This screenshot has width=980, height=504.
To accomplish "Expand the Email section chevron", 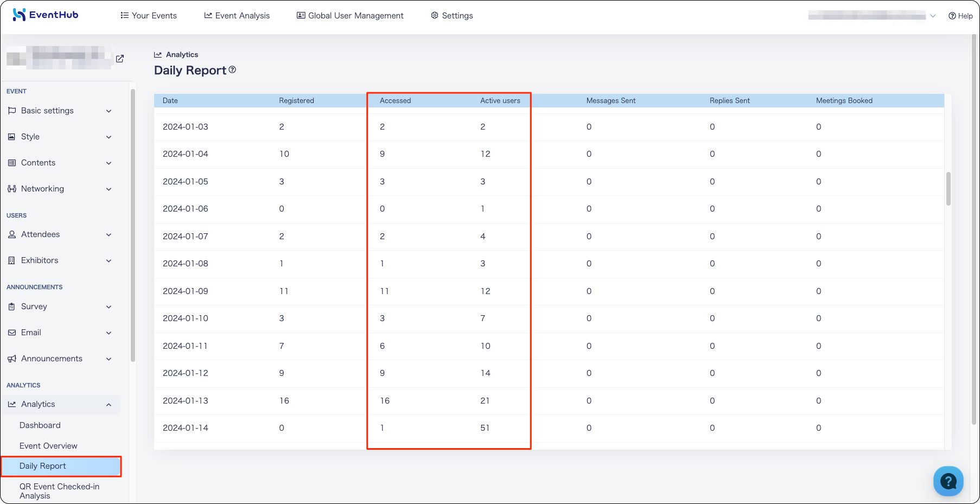I will 109,333.
